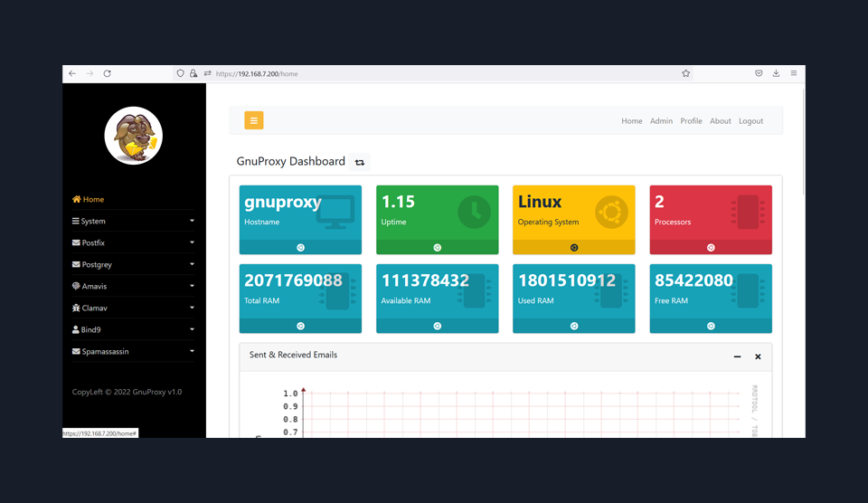Bookmark this page with the star icon

click(x=686, y=73)
